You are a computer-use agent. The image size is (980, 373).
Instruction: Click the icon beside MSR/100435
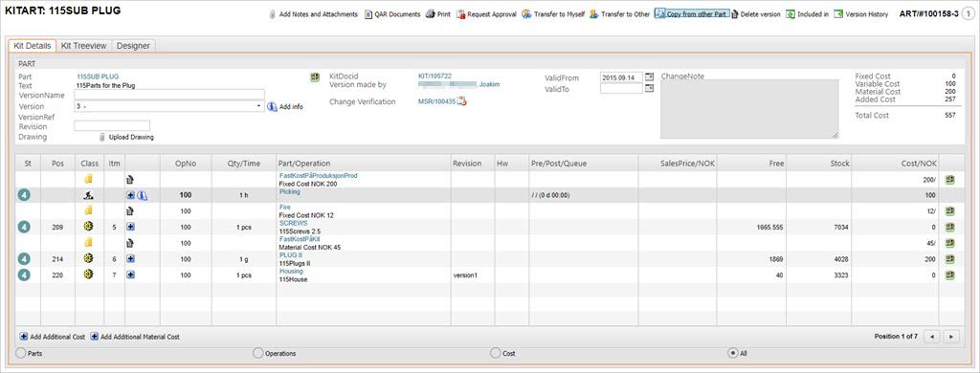(x=462, y=101)
